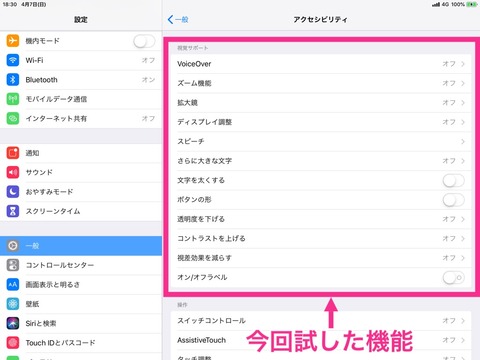Tap the モバイルデータ通信 antenna icon
This screenshot has width=480, height=360.
[x=13, y=99]
